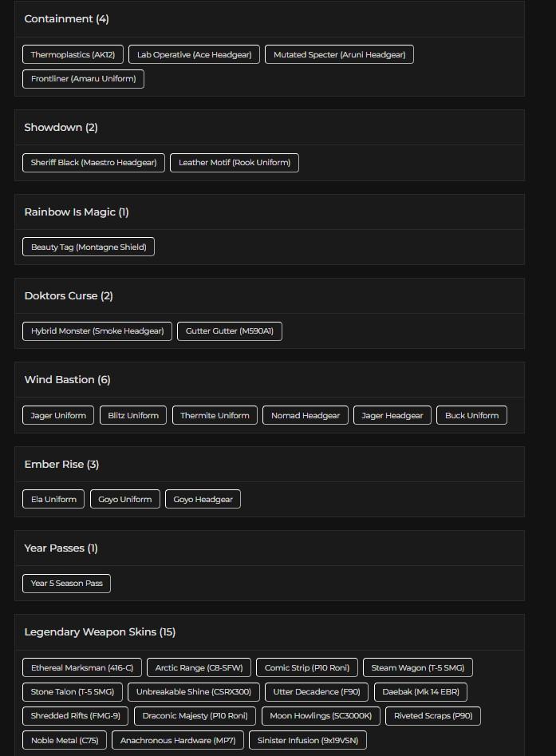Select the Sheriff Black (Maestro Headgear) tag
Viewport: 556px width, 756px height.
click(x=93, y=163)
